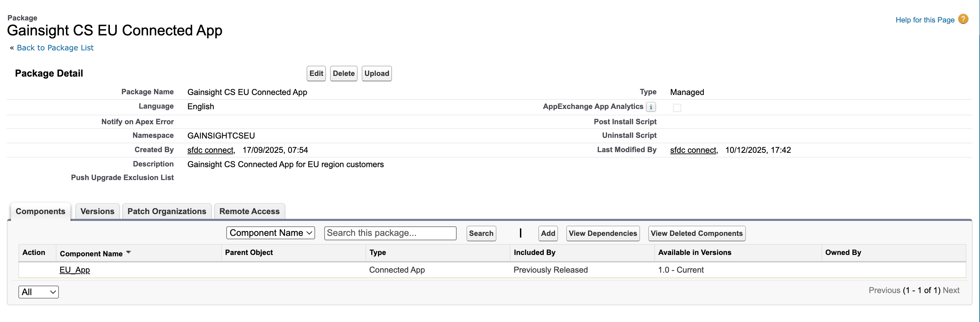This screenshot has width=980, height=322.
Task: Open Help for this Page link
Action: click(925, 20)
